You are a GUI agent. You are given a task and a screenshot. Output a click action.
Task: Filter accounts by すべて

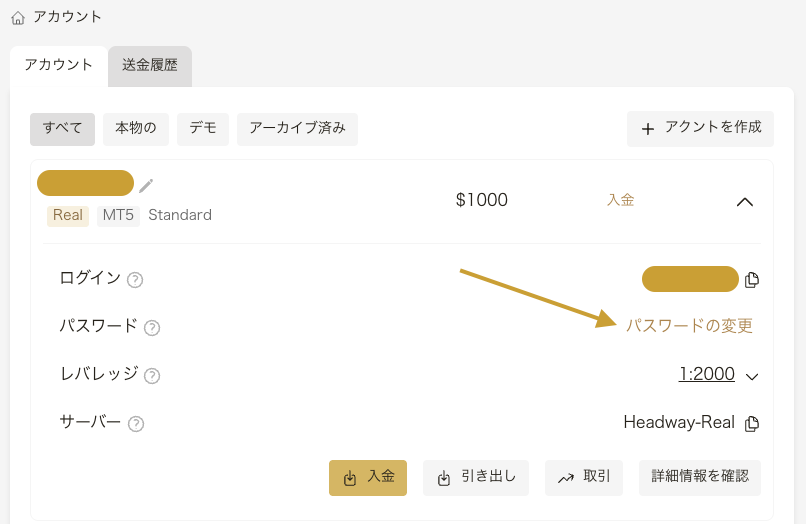pyautogui.click(x=62, y=129)
